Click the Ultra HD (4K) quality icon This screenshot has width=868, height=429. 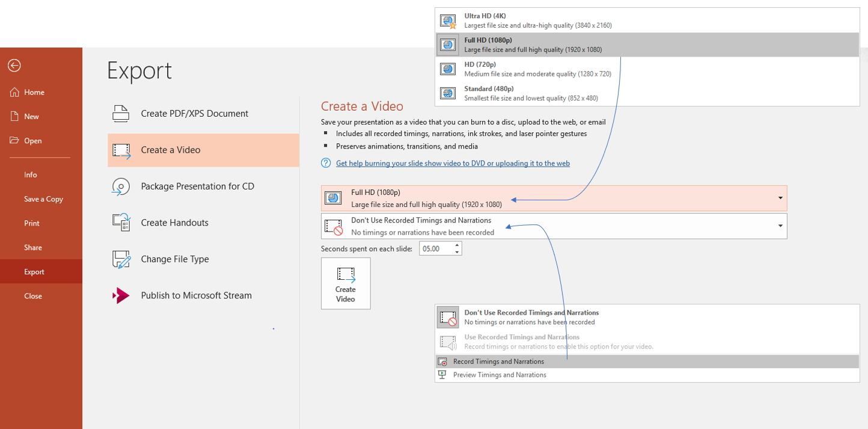448,20
